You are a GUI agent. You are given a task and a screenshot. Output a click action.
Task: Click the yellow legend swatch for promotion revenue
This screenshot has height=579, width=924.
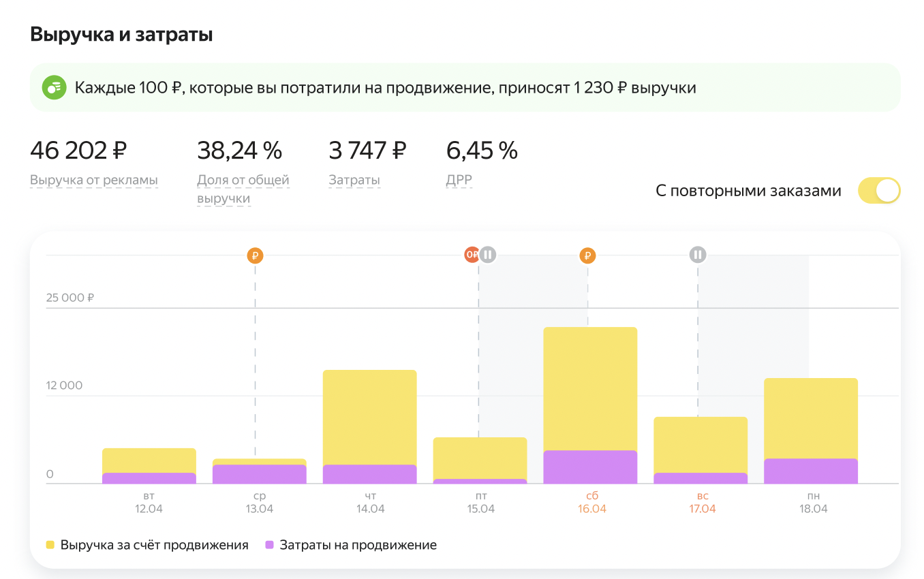50,545
